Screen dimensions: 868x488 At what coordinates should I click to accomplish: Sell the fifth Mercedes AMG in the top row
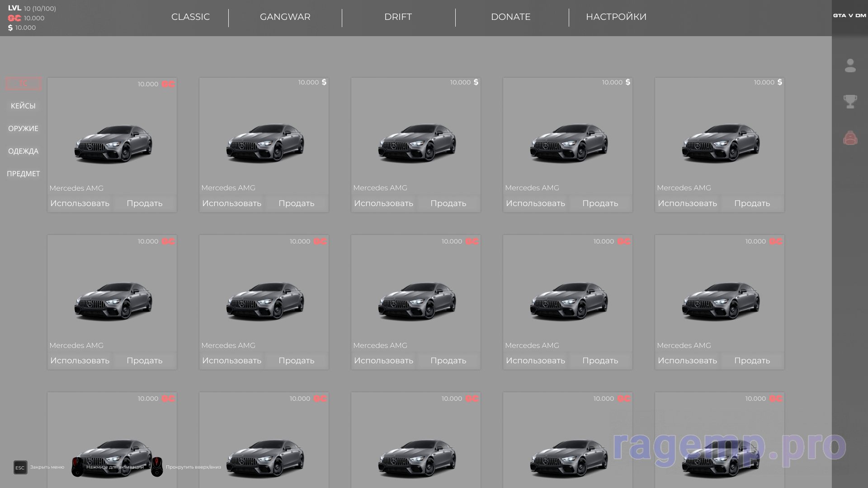click(x=752, y=203)
